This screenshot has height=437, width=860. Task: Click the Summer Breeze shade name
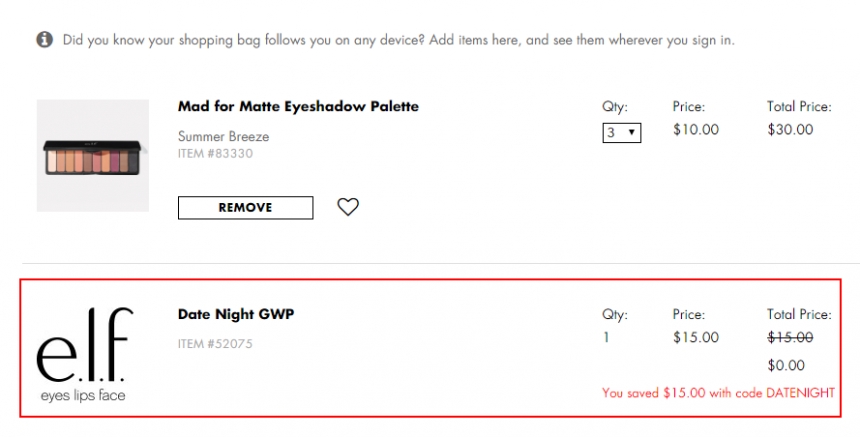click(x=223, y=136)
